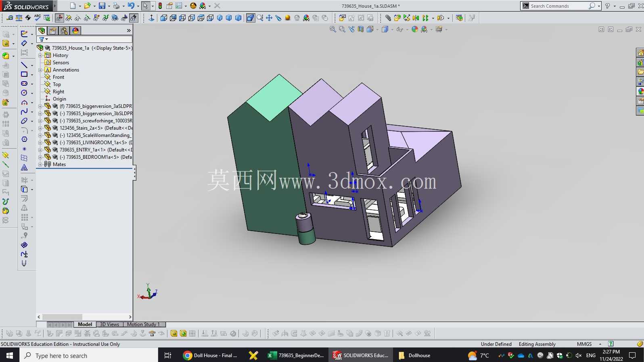Toggle the last highlighted button in assembly toolbar
644x362 pixels.
[134, 18]
